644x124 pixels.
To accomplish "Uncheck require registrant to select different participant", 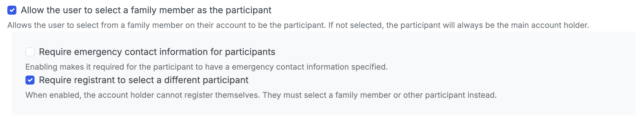I will click(x=30, y=80).
